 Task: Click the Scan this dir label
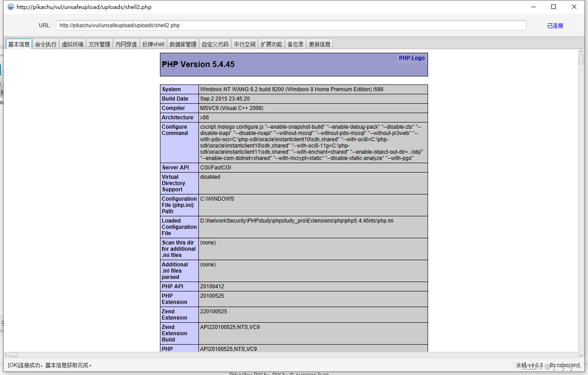[179, 249]
